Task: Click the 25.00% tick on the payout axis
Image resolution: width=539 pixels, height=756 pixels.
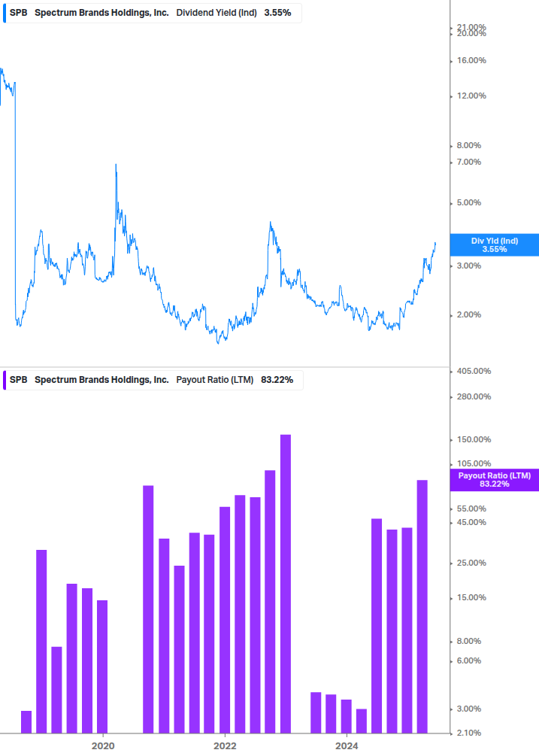Action: point(471,563)
